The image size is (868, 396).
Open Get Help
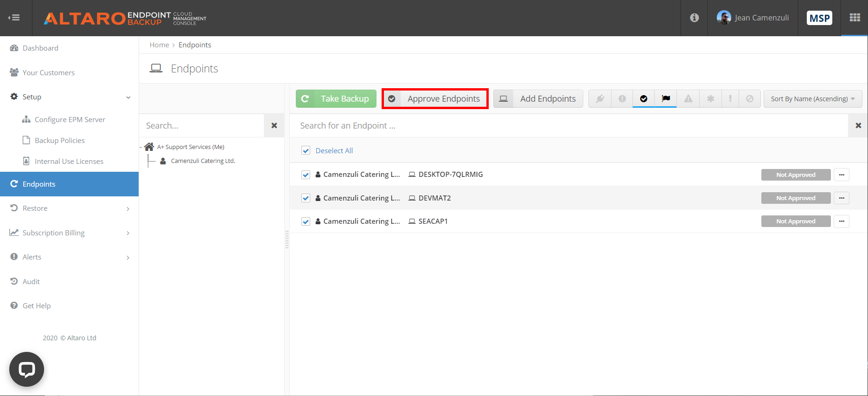tap(31, 305)
